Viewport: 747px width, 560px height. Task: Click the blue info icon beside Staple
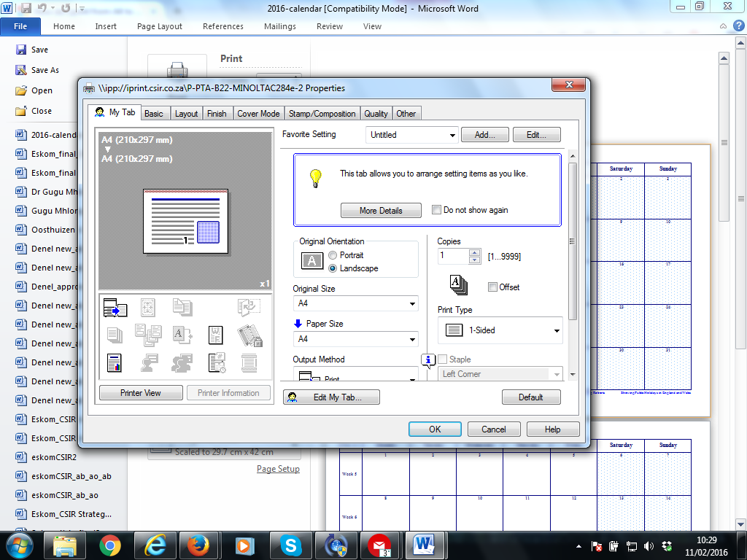pyautogui.click(x=427, y=360)
